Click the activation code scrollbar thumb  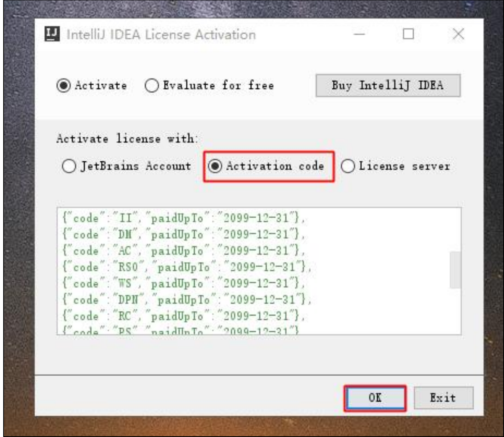455,270
